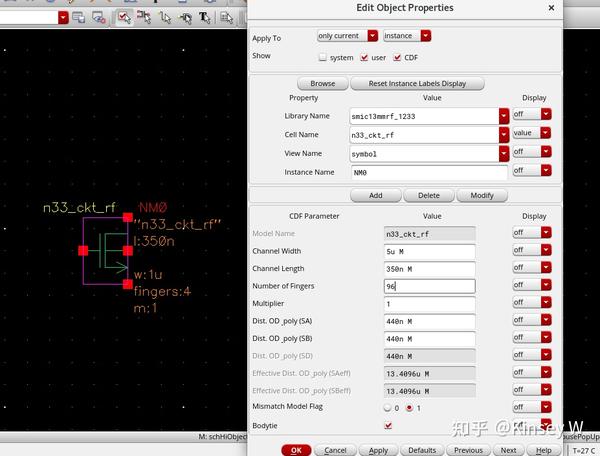Click the Next button
Screen dimensions: 600x456
point(509,450)
